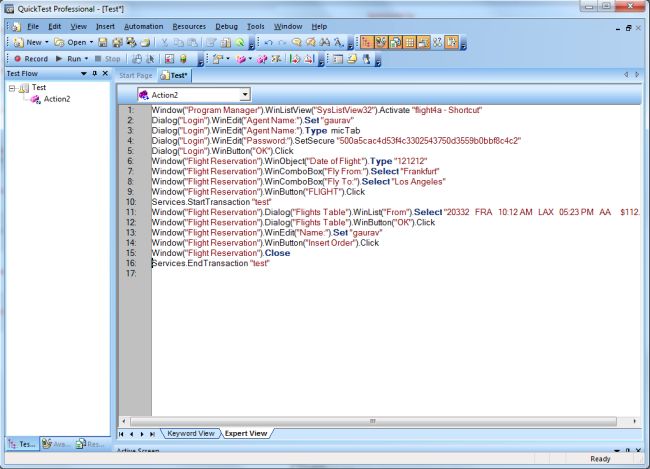Toggle the Data Table view button
Viewport: 650px width, 469px height.
409,42
